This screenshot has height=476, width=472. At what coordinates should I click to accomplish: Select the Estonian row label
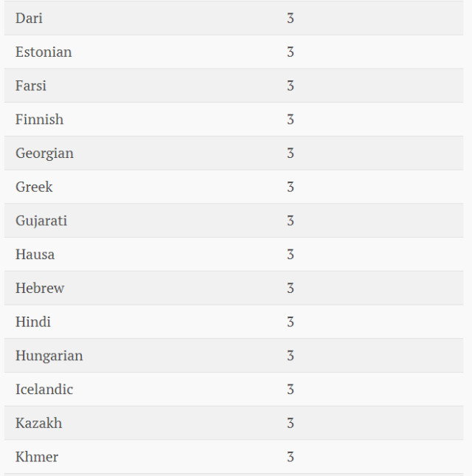pos(44,52)
